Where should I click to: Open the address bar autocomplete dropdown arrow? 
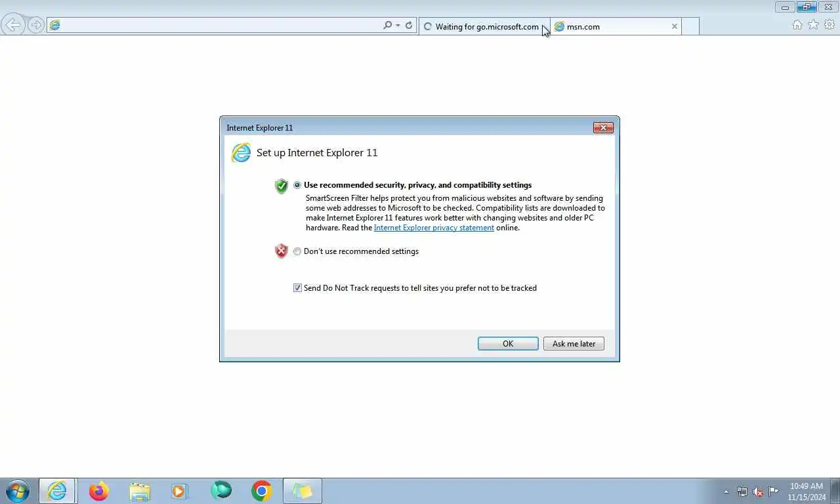click(x=398, y=26)
